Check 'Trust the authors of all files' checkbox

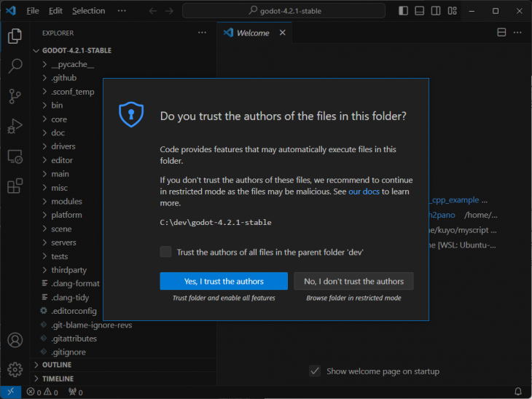click(x=166, y=252)
